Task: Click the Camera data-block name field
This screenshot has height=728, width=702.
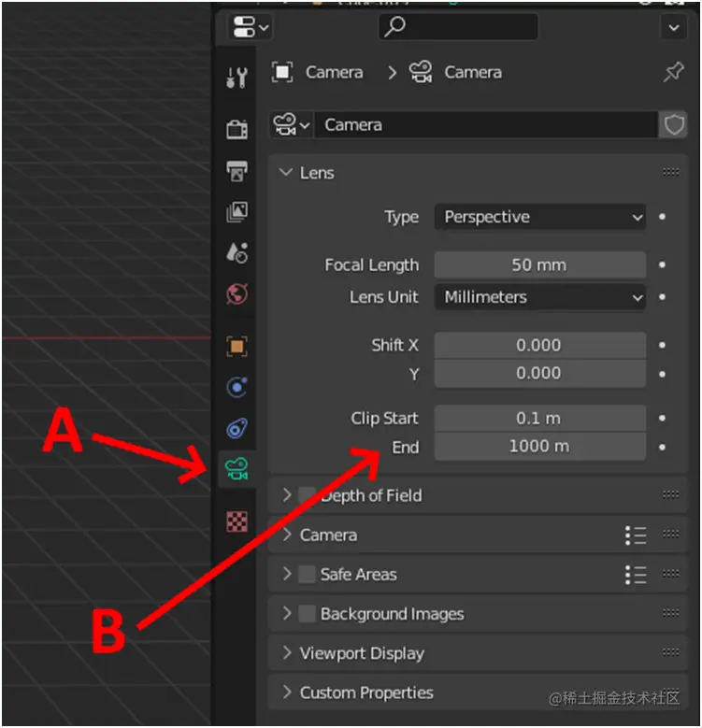Action: (486, 124)
